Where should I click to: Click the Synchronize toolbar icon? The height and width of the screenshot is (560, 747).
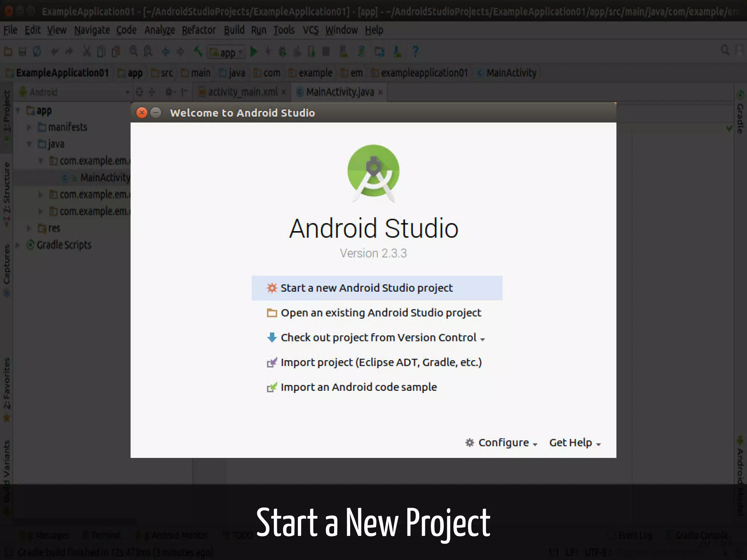[37, 51]
